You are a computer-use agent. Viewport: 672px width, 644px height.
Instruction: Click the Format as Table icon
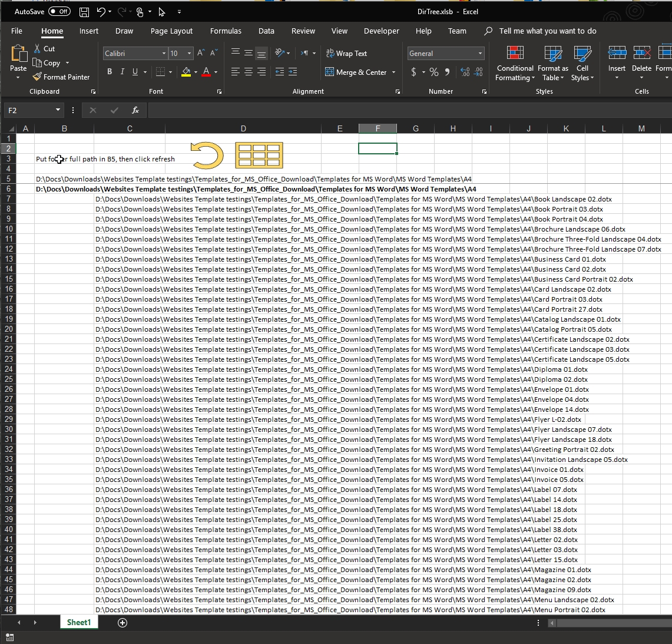(552, 64)
